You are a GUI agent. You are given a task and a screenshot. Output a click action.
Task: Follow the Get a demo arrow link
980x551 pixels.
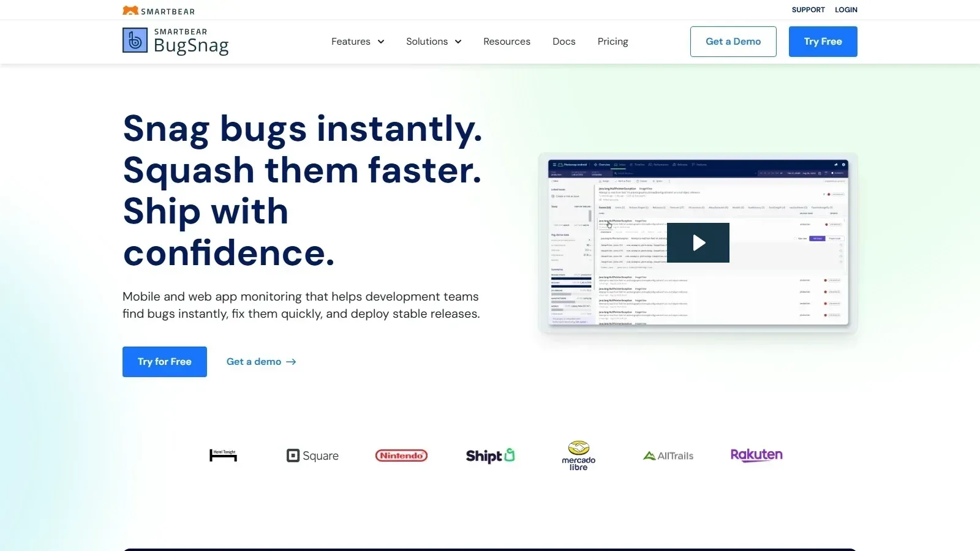click(262, 362)
